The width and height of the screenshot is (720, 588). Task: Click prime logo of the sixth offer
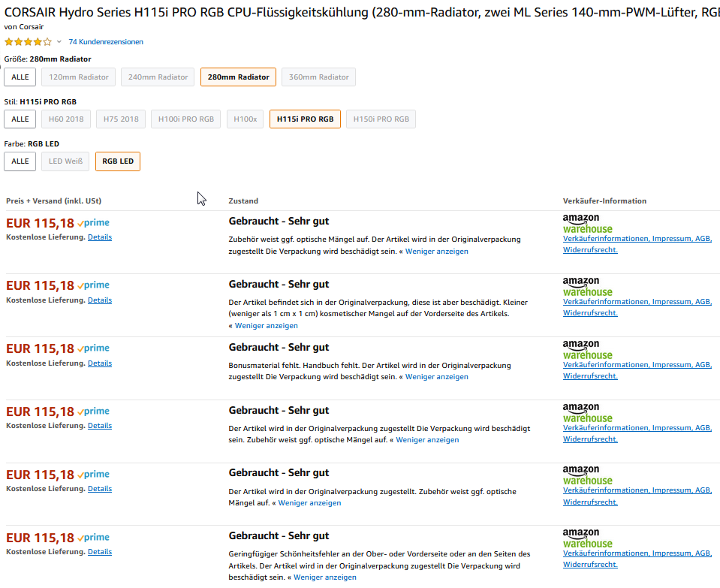pos(93,537)
